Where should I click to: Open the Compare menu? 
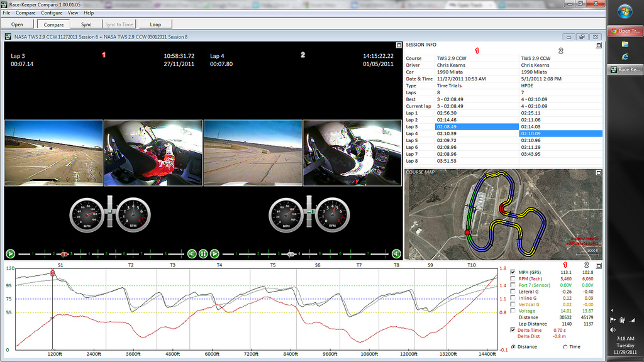click(x=26, y=13)
